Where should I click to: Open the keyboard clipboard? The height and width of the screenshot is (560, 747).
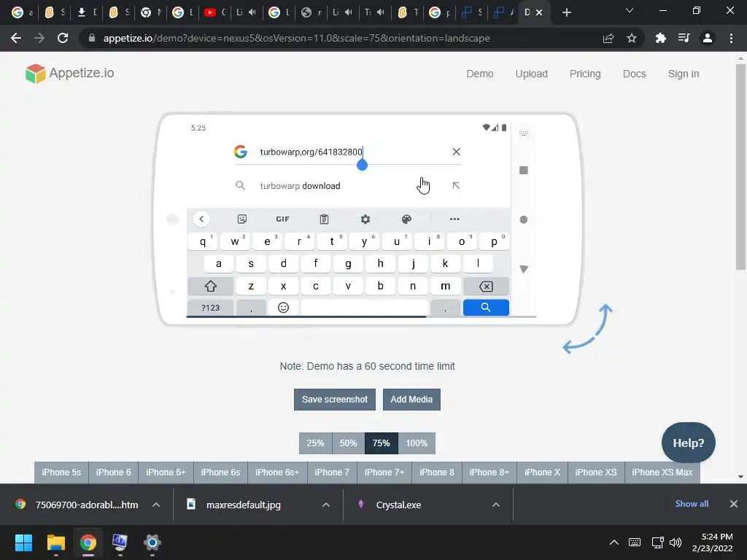tap(324, 219)
